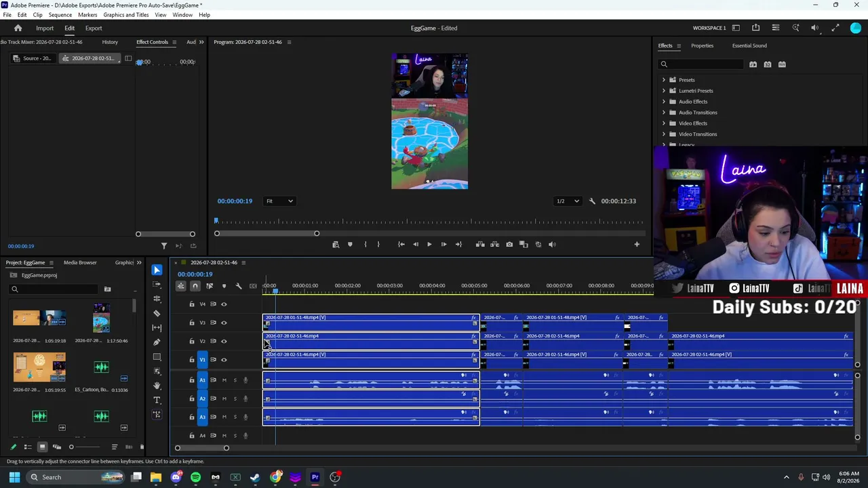Select the Type tool
The image size is (868, 488).
click(157, 400)
